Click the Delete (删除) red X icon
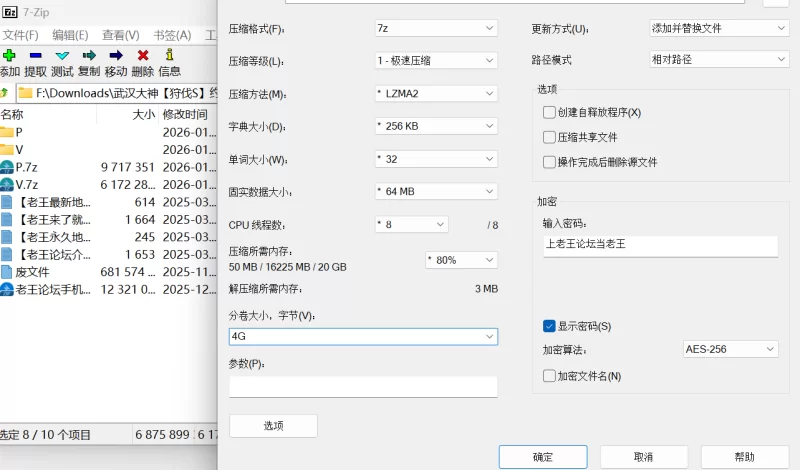This screenshot has height=470, width=800. 143,55
